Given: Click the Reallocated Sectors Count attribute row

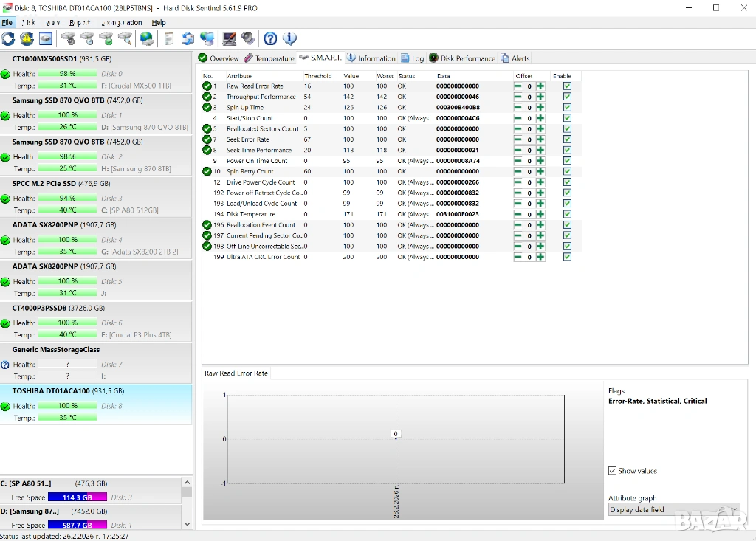Looking at the screenshot, I should 262,129.
